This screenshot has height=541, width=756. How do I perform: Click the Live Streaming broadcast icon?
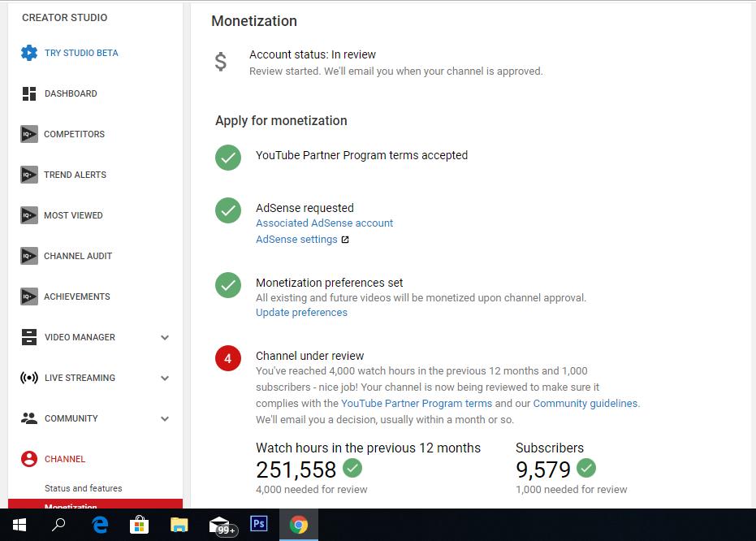coord(29,378)
